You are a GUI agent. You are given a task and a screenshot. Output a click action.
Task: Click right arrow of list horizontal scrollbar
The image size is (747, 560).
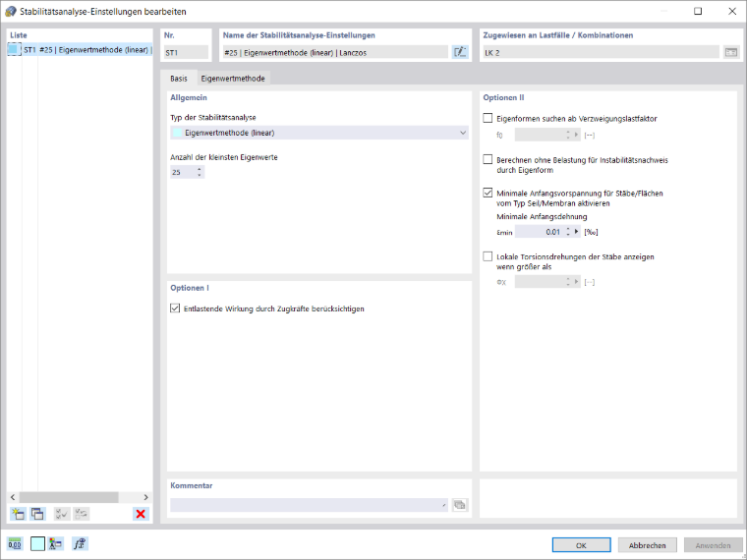tap(145, 497)
